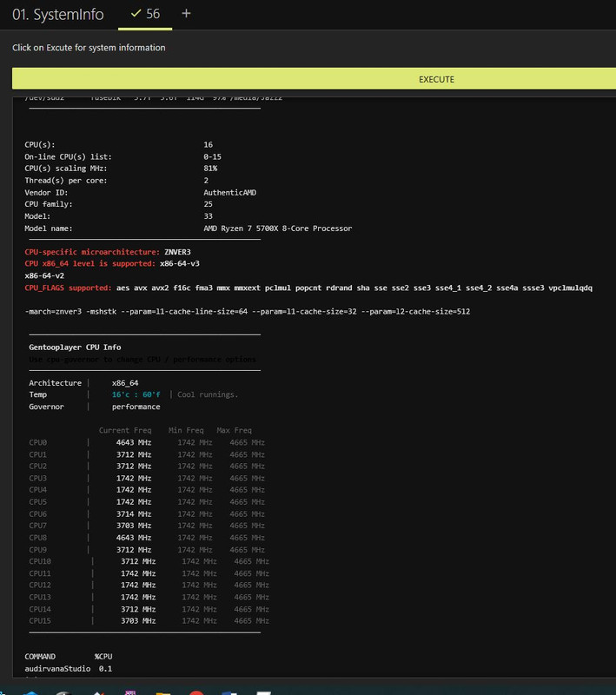
Task: Click the 'Cool runnings.' message
Action: [208, 394]
